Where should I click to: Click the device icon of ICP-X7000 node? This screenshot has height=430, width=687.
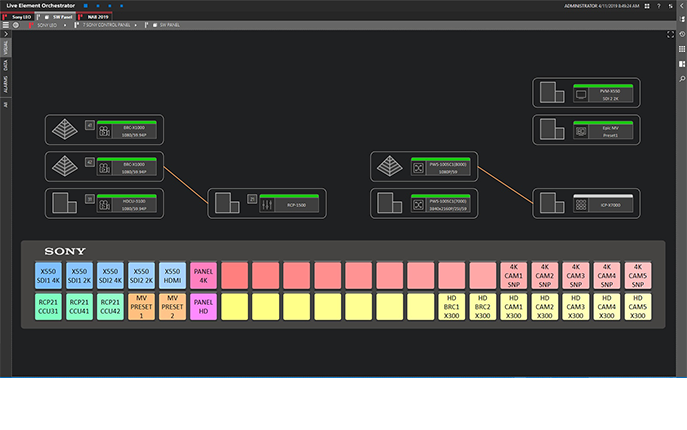point(552,203)
